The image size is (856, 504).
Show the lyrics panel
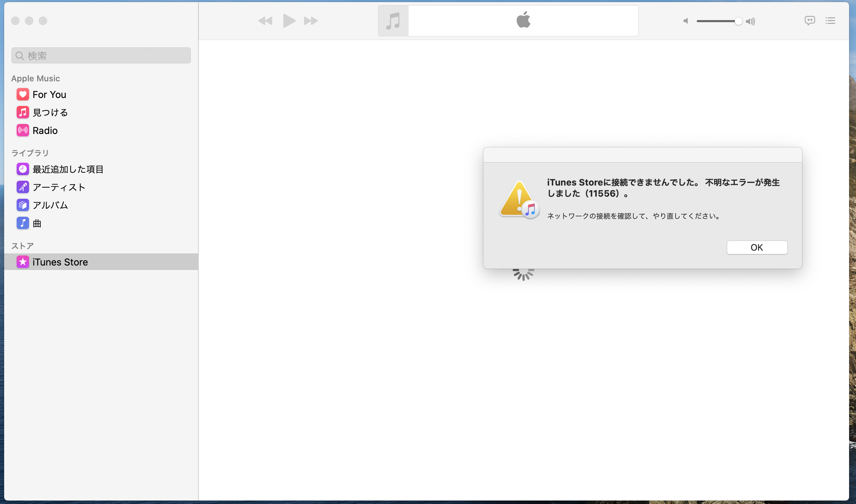coord(809,21)
